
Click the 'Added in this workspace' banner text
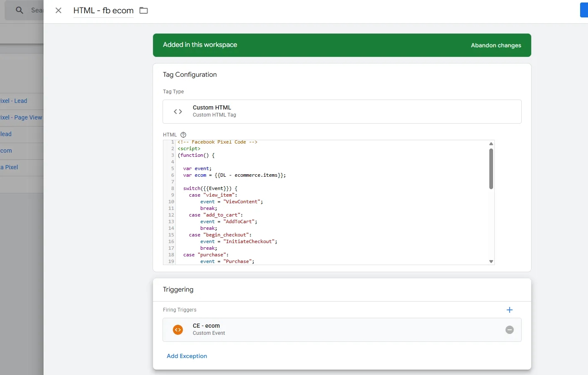[200, 45]
